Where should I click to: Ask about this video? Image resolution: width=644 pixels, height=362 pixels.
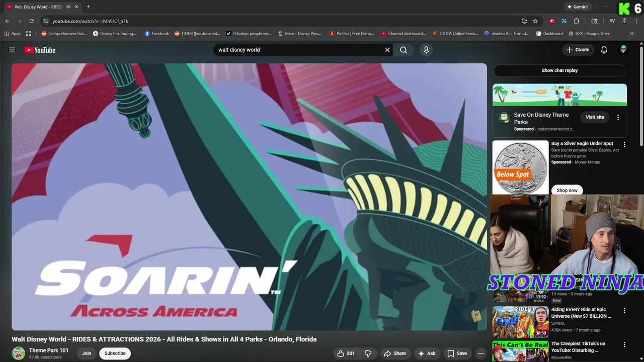coord(427,353)
